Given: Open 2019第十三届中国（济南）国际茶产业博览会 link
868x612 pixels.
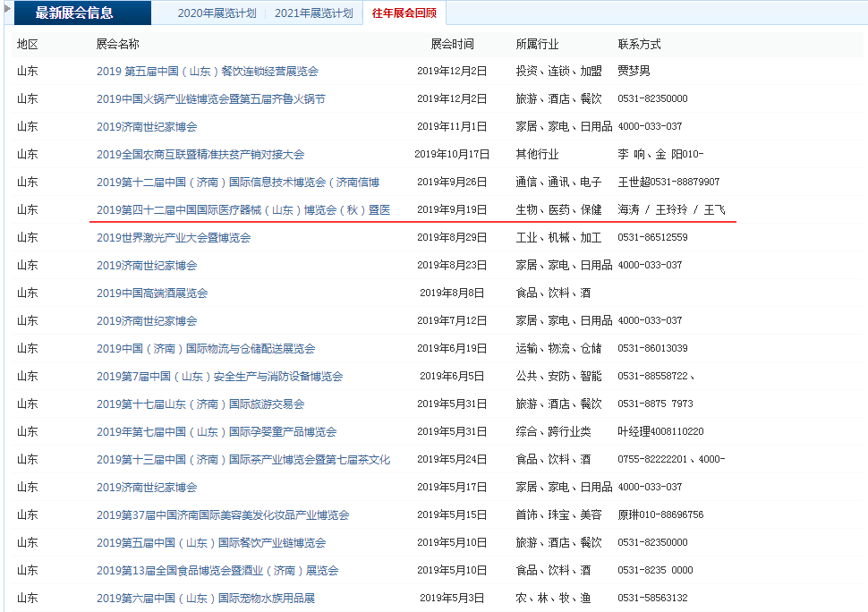Looking at the screenshot, I should pyautogui.click(x=243, y=460).
